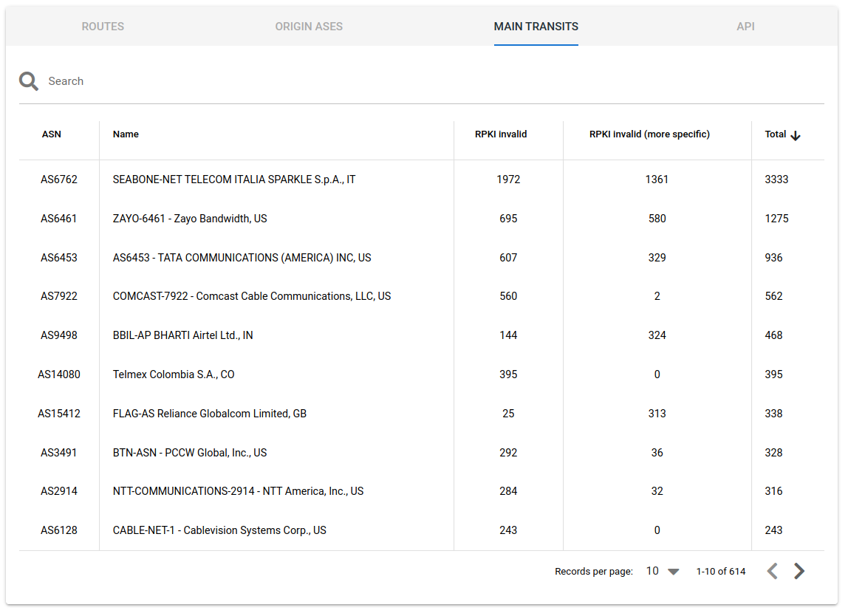
Task: Select TATA COMMUNICATIONS (AMERICA) name cell
Action: (242, 258)
